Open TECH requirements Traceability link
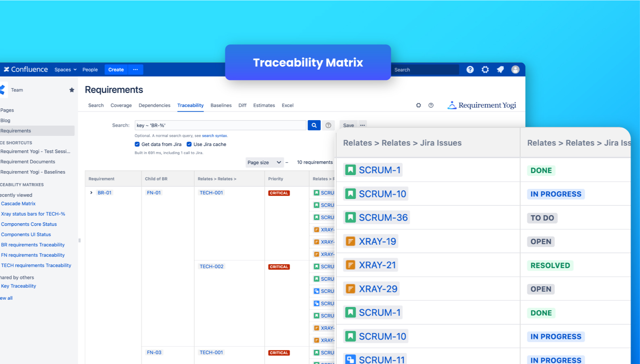 click(36, 265)
